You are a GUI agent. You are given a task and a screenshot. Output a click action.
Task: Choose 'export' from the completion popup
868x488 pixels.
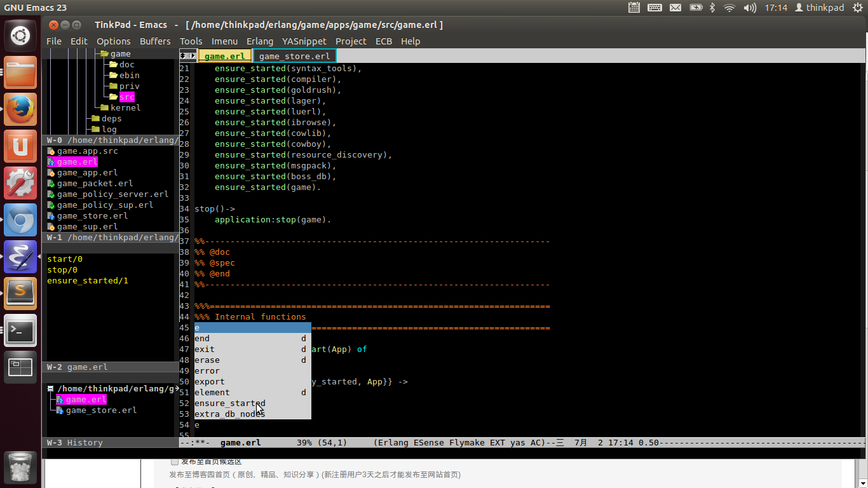pos(252,382)
